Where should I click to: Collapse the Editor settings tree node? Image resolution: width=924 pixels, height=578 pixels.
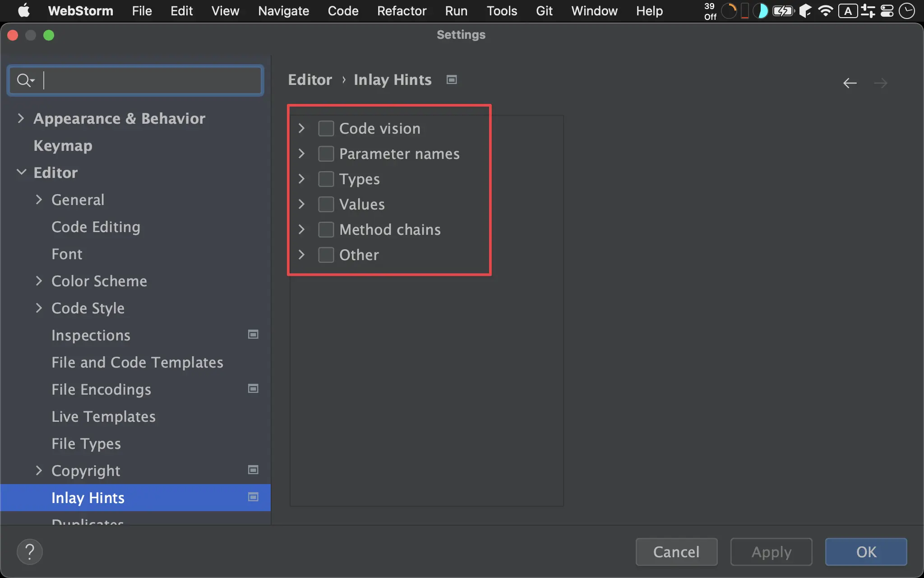(x=21, y=172)
